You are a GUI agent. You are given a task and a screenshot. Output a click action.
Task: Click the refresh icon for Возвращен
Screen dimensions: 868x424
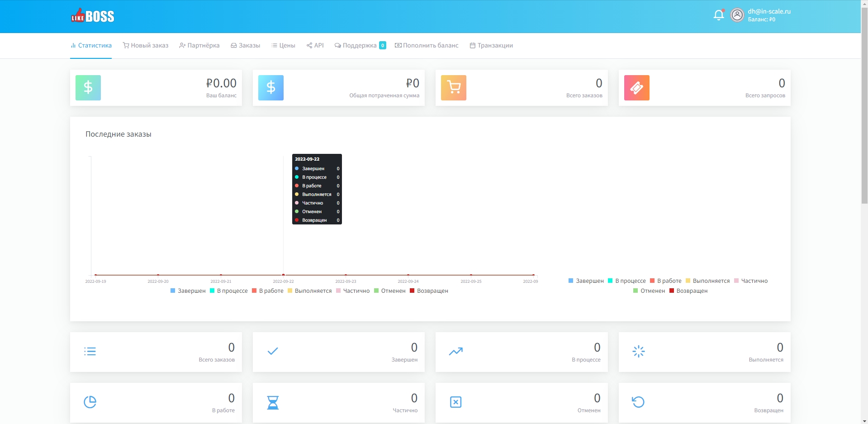(638, 402)
